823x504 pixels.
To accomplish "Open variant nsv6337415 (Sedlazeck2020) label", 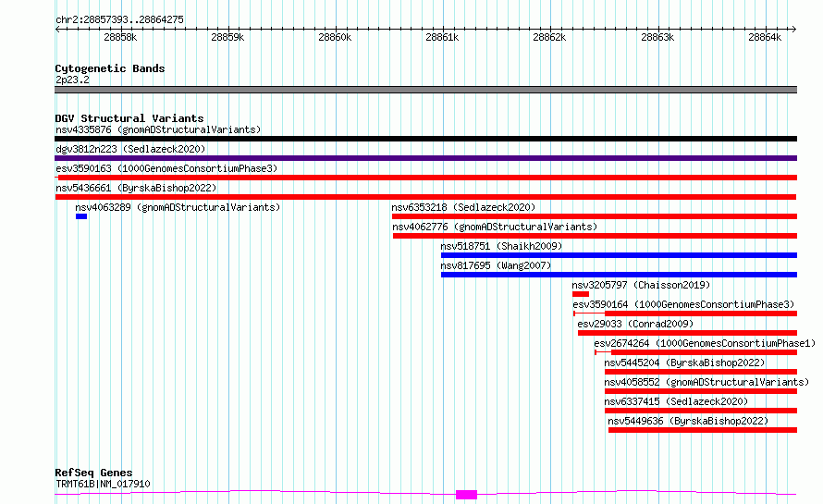I will pos(676,401).
